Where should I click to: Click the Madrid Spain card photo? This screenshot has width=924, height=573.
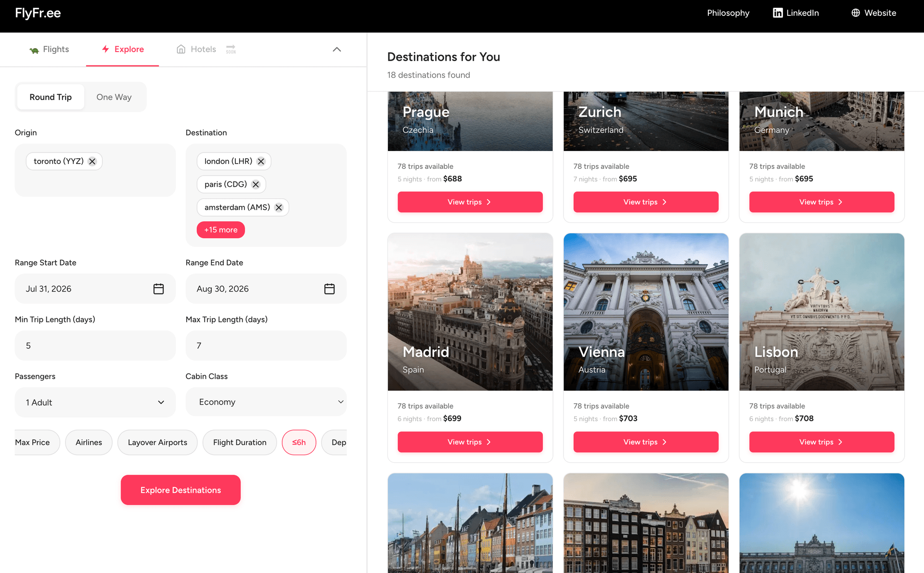point(470,312)
